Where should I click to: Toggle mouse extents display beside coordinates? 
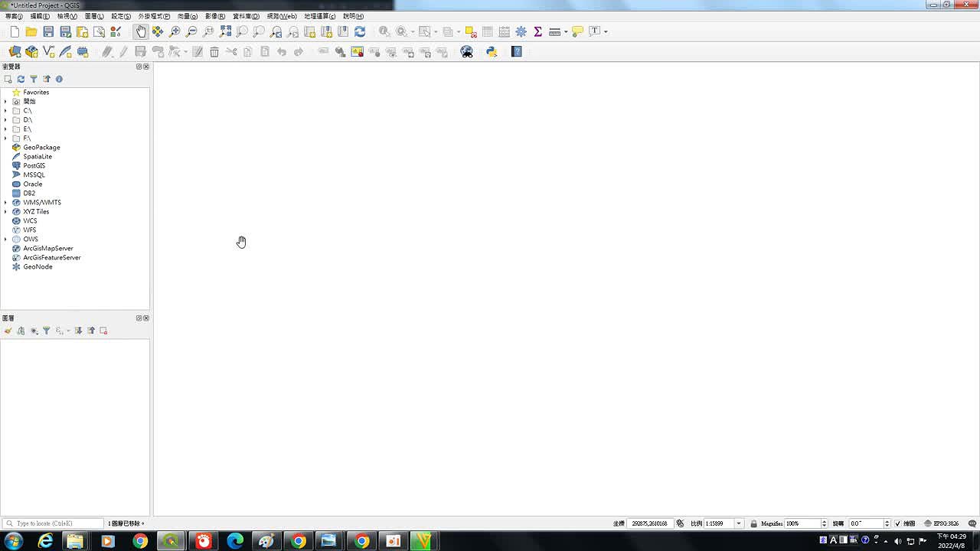pyautogui.click(x=680, y=523)
